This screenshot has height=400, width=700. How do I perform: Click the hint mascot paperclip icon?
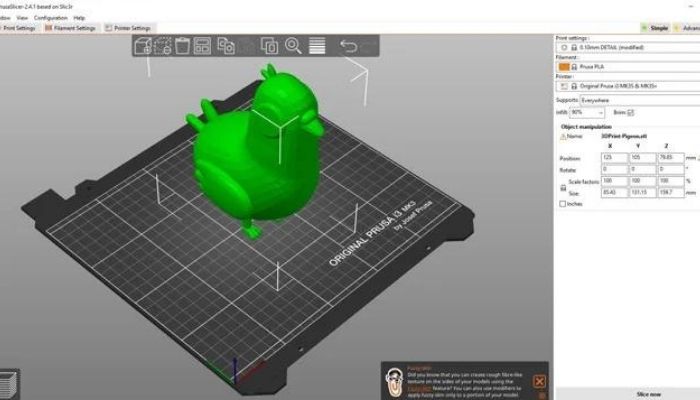(394, 382)
